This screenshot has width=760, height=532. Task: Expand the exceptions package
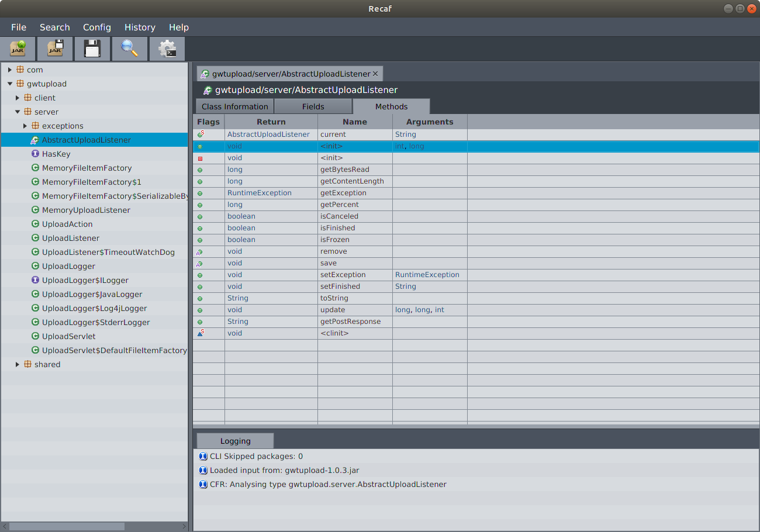[25, 126]
